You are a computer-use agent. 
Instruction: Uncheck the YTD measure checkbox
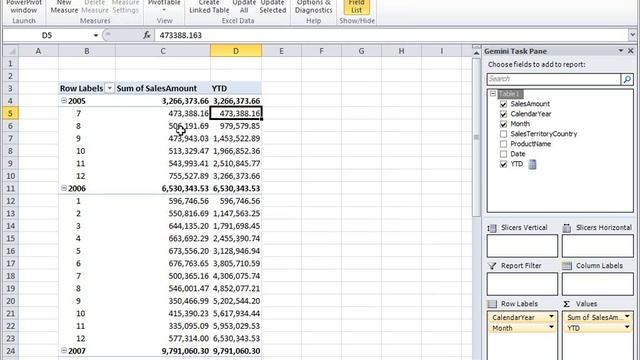pos(503,164)
